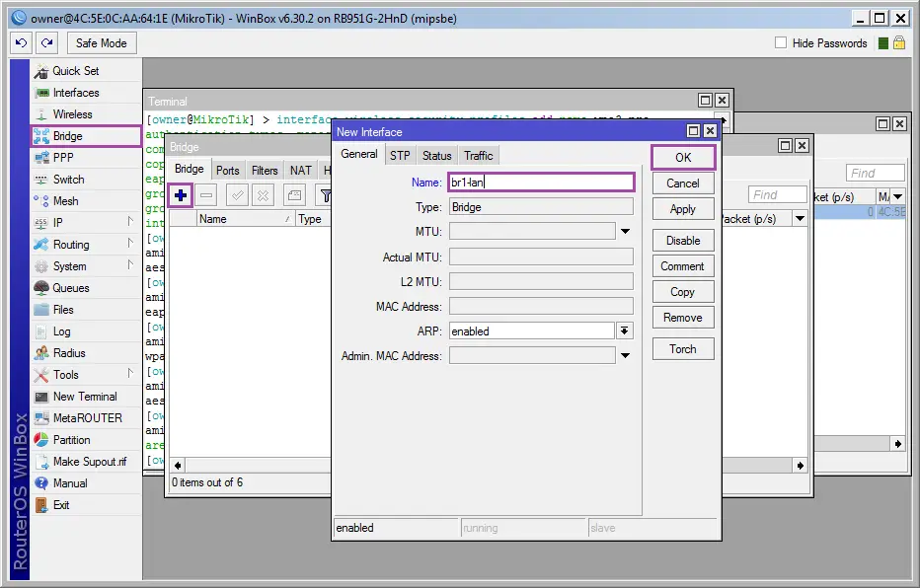Open Switch in sidebar menu
Viewport: 920px width, 588px height.
[x=86, y=180]
